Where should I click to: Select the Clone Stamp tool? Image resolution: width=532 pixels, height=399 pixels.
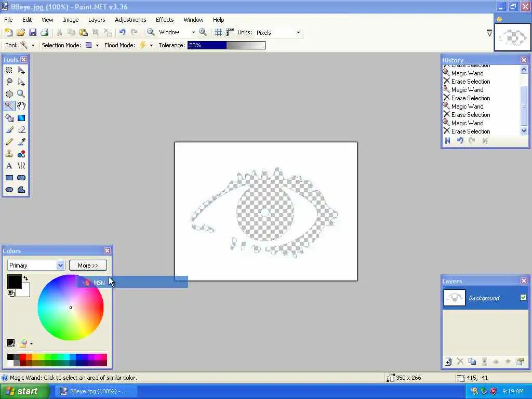pyautogui.click(x=9, y=154)
